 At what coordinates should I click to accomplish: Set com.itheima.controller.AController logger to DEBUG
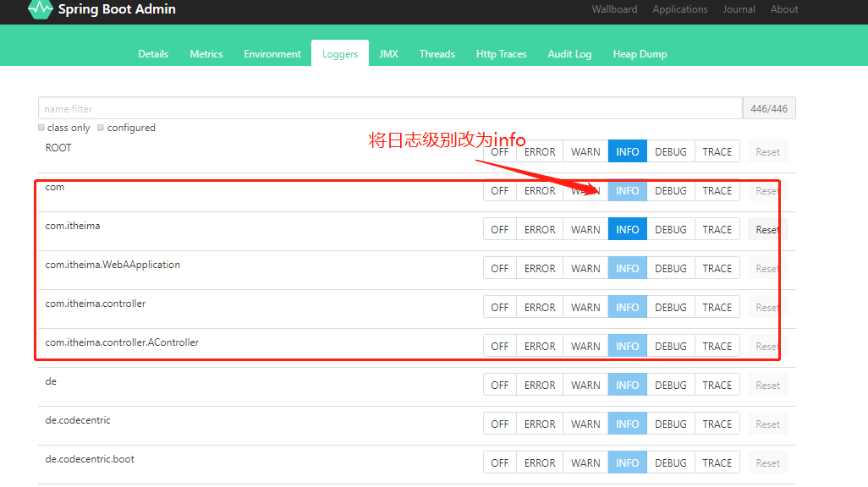(x=670, y=346)
